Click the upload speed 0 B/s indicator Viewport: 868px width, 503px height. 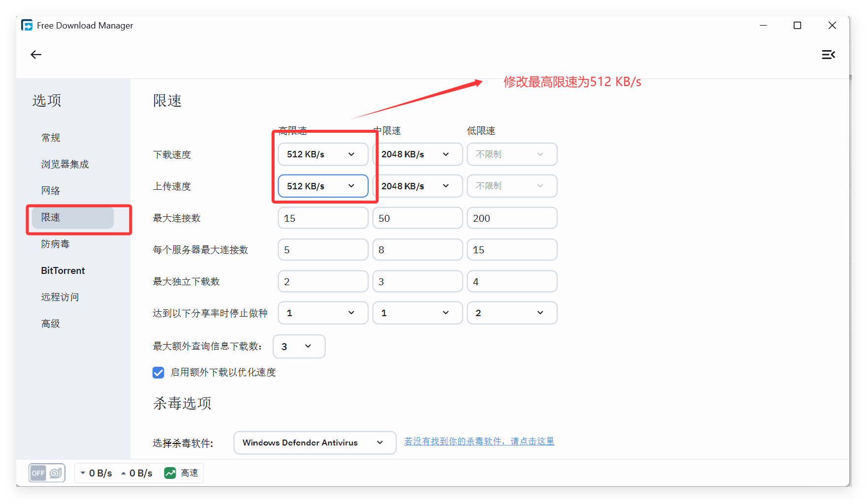pos(137,473)
